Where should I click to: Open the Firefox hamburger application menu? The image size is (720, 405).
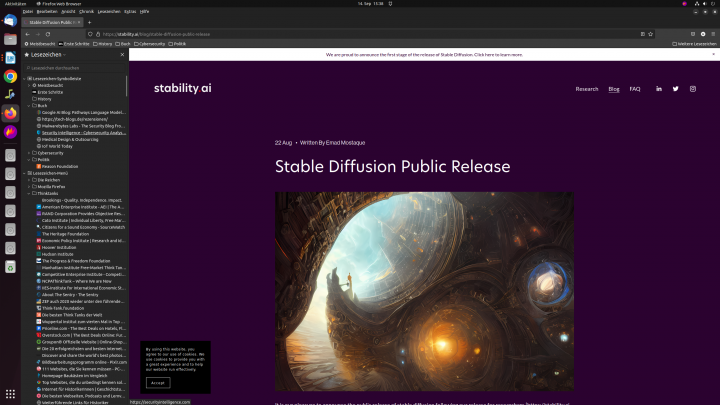[713, 34]
